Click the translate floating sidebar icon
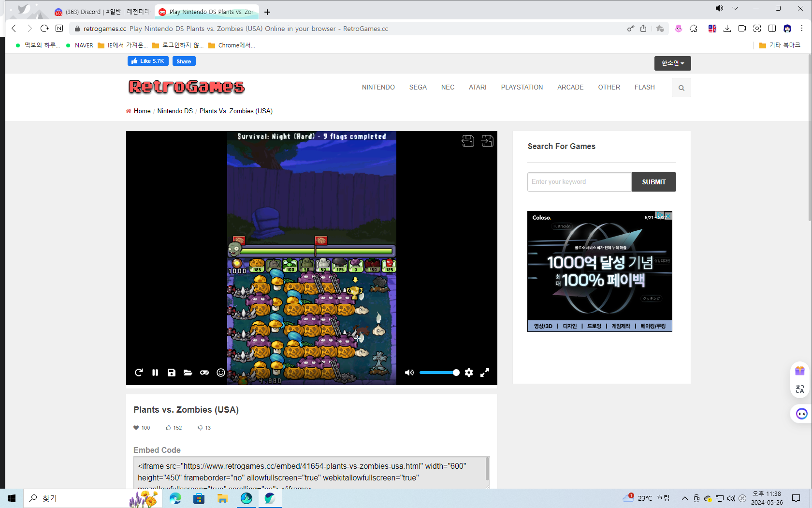This screenshot has height=508, width=812. click(x=800, y=389)
